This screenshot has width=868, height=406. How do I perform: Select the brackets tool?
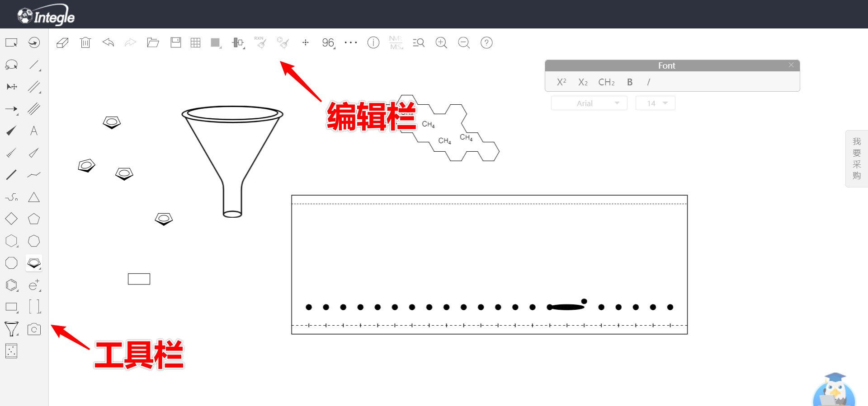[34, 307]
